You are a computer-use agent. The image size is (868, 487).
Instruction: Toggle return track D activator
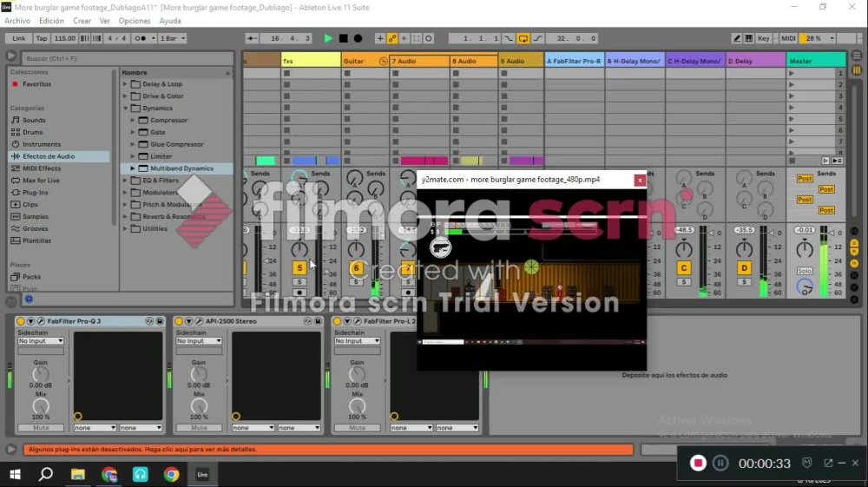[x=744, y=268]
